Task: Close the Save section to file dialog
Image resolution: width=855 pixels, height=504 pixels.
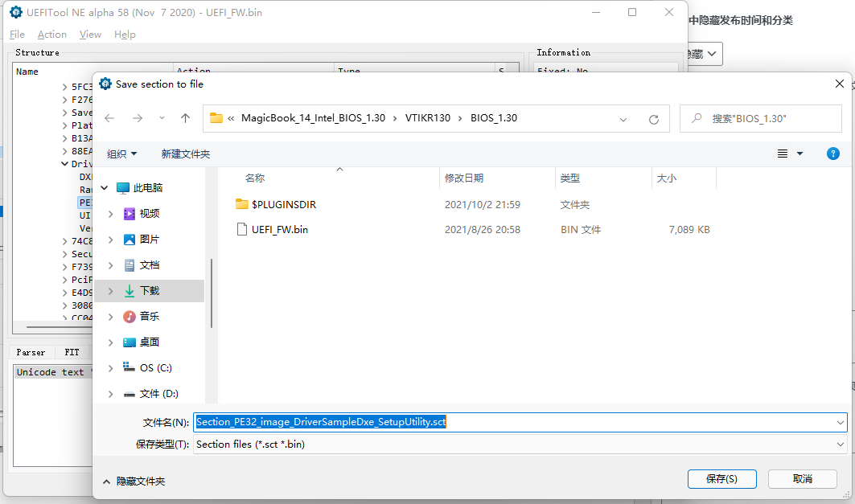Action: 840,84
